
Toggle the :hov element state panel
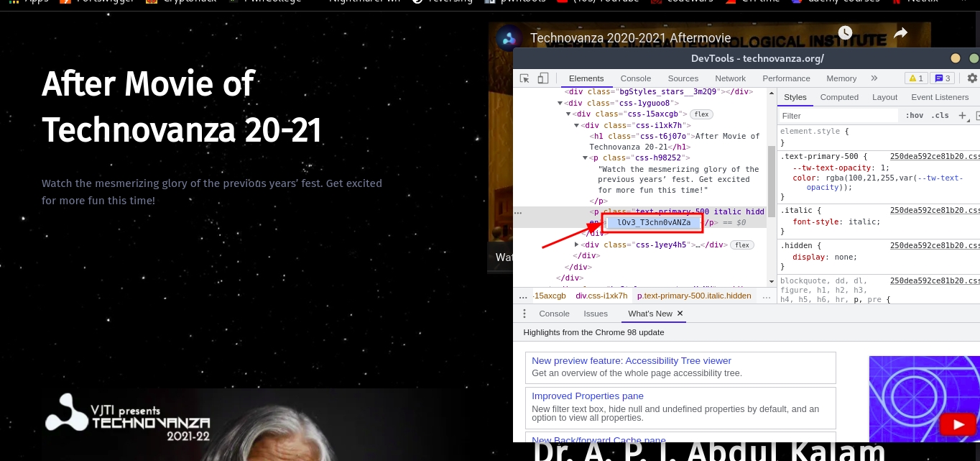point(914,116)
